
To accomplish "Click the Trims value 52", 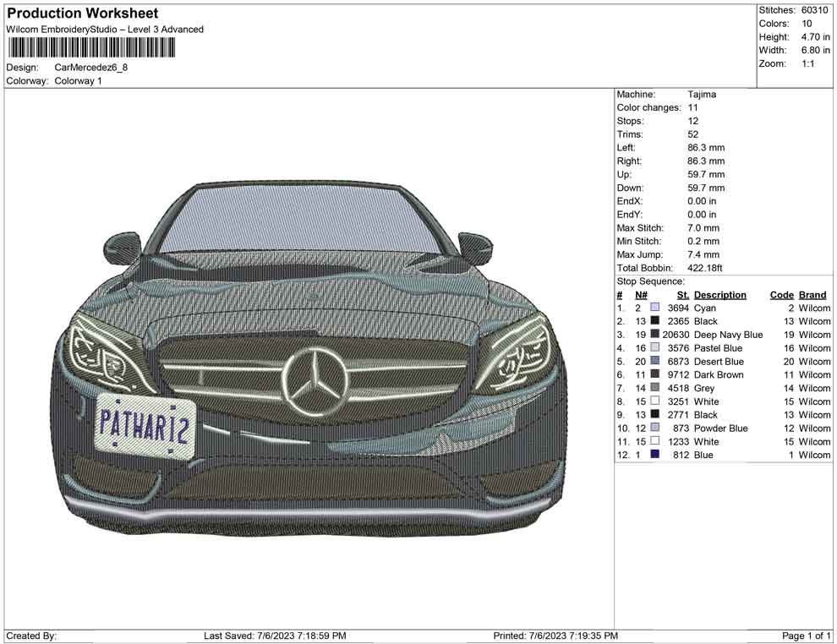I will point(693,134).
